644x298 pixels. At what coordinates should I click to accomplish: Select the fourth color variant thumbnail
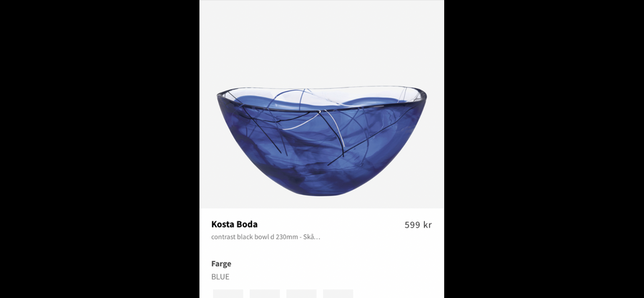[x=338, y=293]
